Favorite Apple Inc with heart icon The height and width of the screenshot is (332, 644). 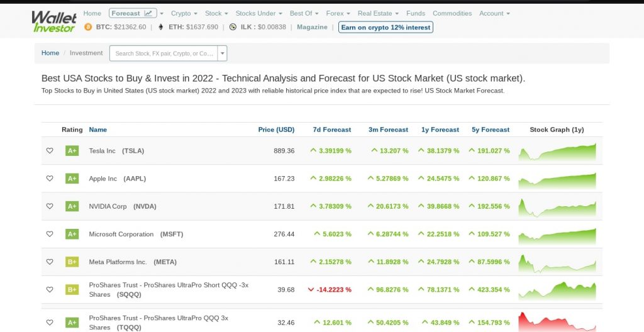point(50,179)
